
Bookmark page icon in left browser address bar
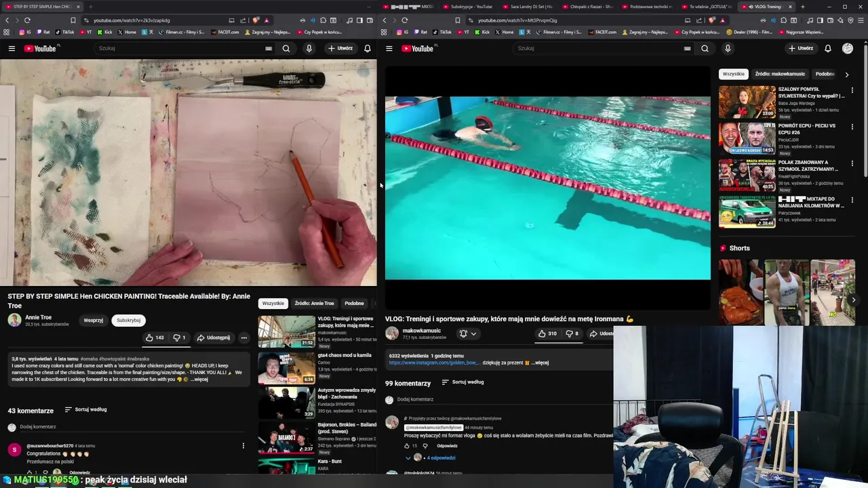[x=73, y=20]
